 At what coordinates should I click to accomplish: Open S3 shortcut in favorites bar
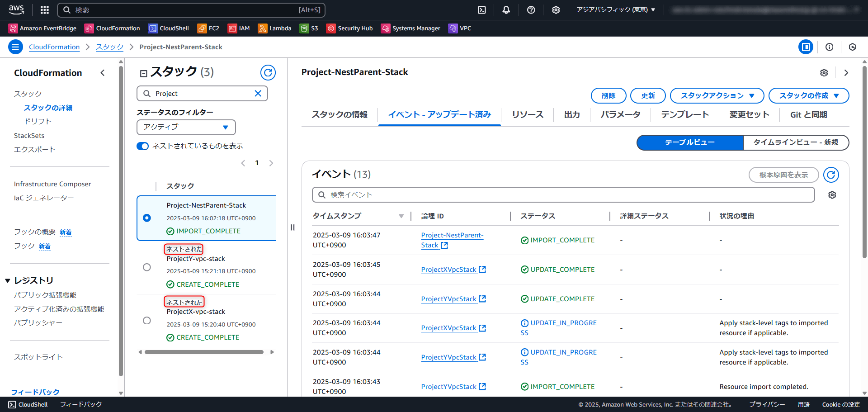tap(309, 28)
